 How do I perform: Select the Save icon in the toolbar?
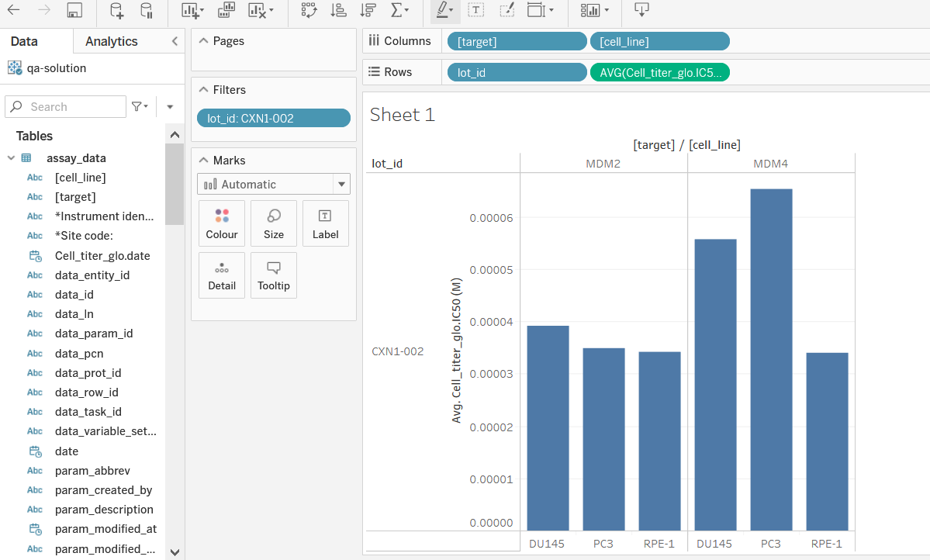[74, 12]
